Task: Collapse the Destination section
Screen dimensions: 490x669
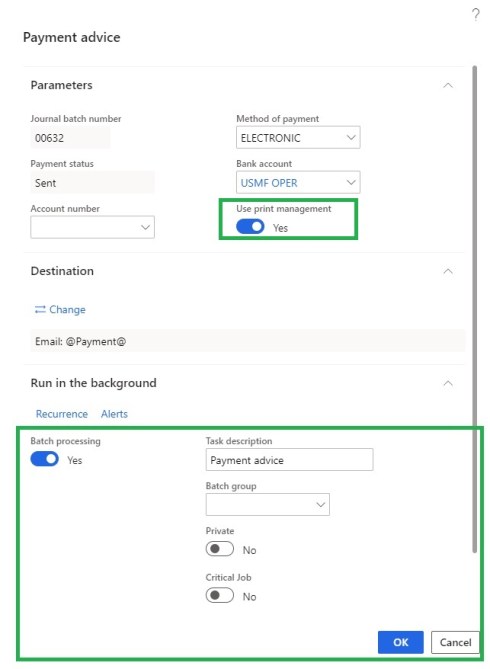Action: (x=448, y=271)
